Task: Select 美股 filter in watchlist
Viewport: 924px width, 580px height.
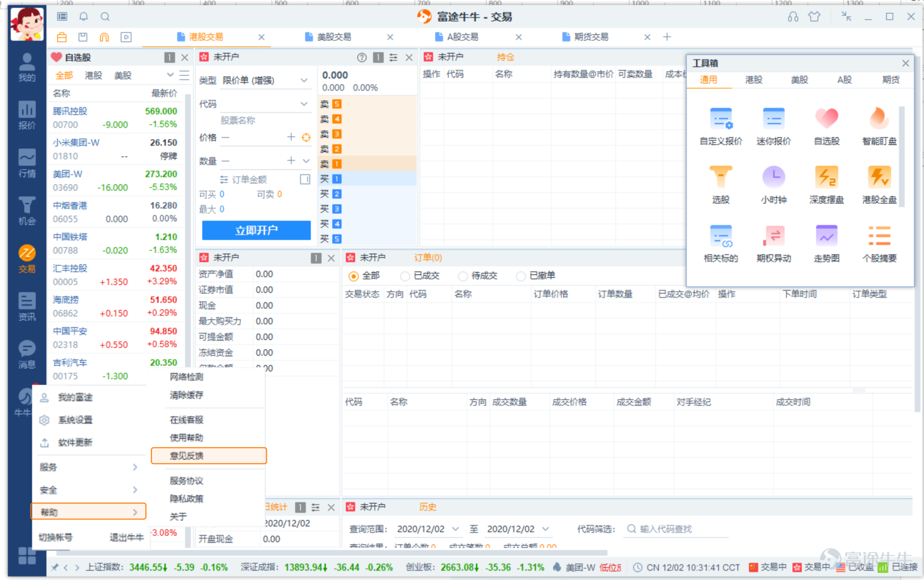Action: click(123, 76)
